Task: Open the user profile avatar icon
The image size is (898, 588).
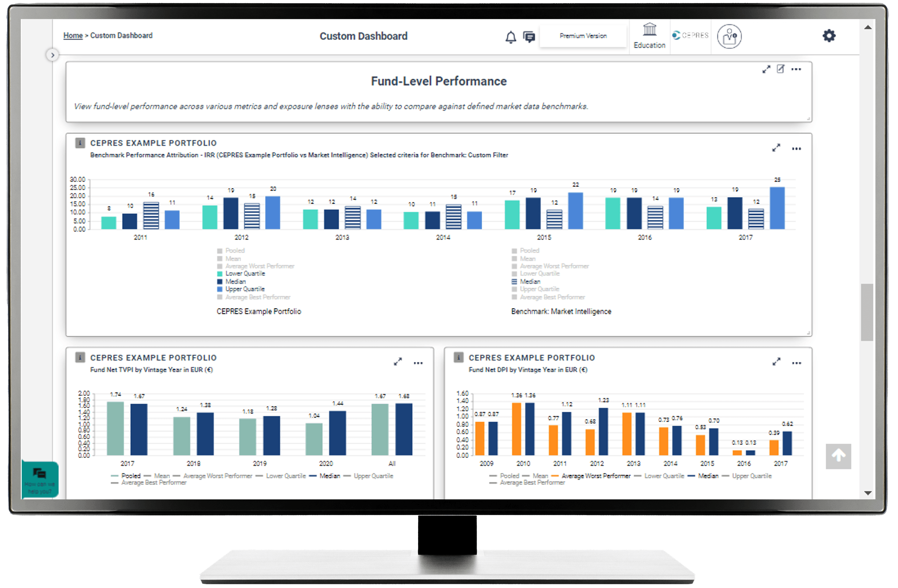Action: [729, 36]
